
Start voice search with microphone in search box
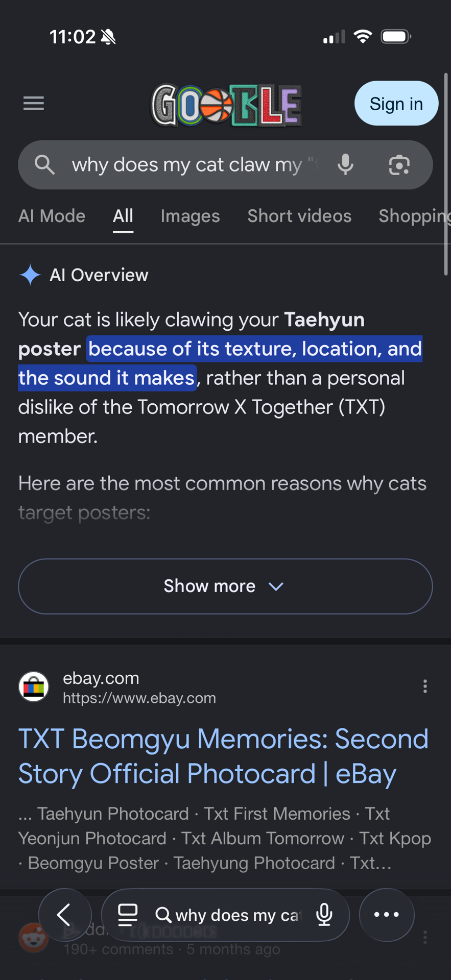point(346,165)
